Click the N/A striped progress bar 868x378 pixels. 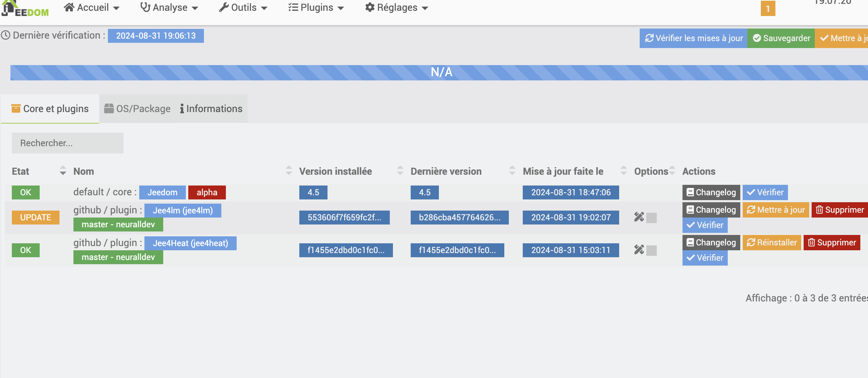pos(441,72)
